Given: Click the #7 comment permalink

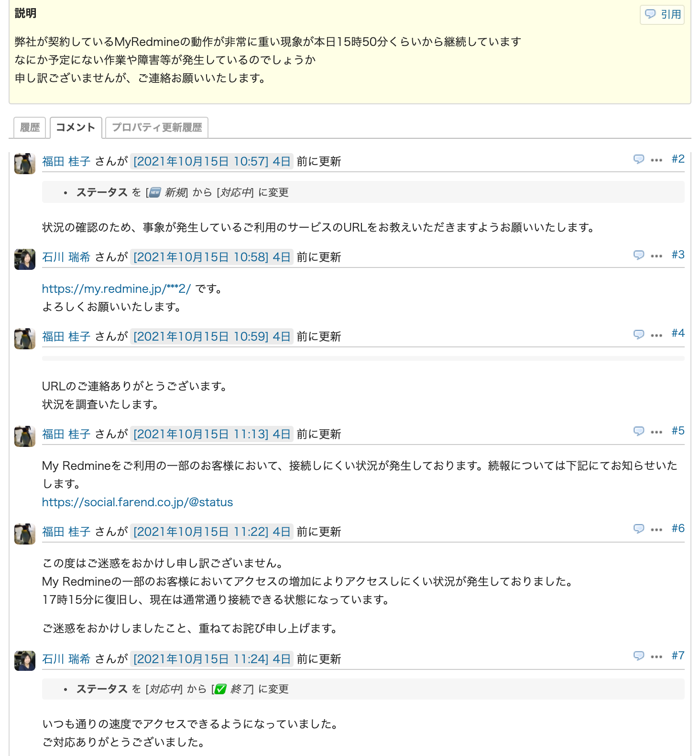Looking at the screenshot, I should click(678, 656).
